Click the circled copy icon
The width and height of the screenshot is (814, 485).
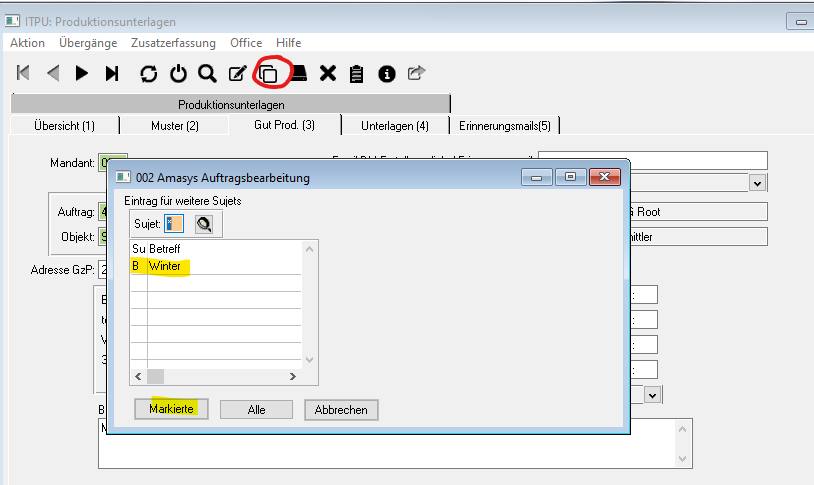pyautogui.click(x=268, y=73)
